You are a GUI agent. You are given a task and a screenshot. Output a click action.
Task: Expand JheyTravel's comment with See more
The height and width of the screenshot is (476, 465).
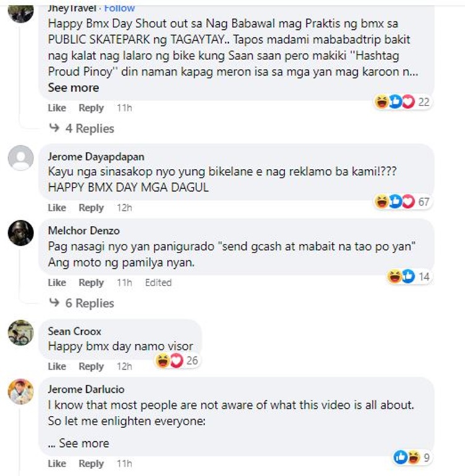click(x=73, y=88)
